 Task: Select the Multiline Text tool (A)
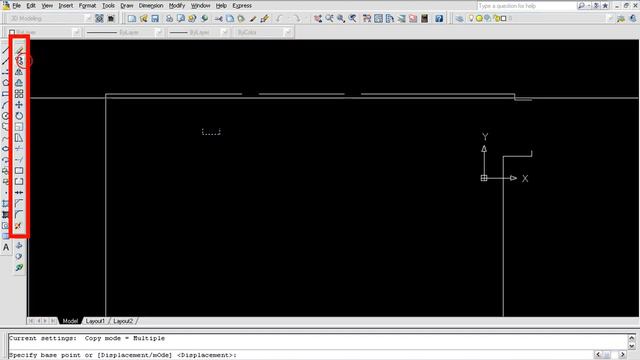(x=6, y=247)
